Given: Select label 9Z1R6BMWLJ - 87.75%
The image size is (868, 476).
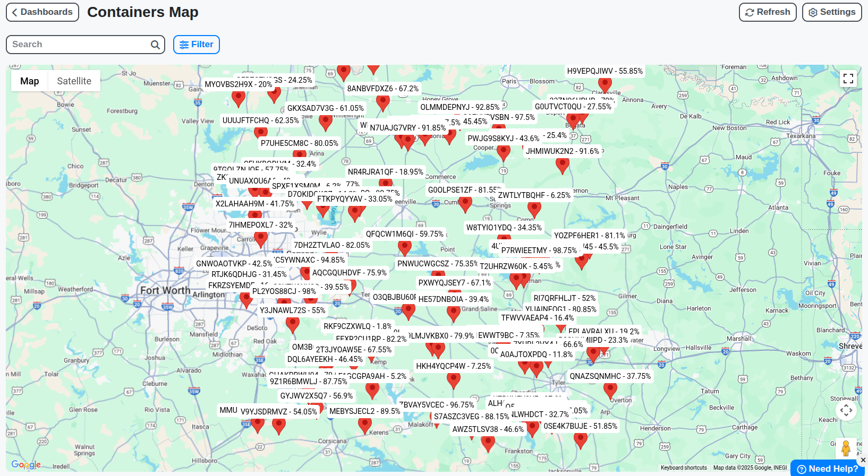Looking at the screenshot, I should click(309, 382).
